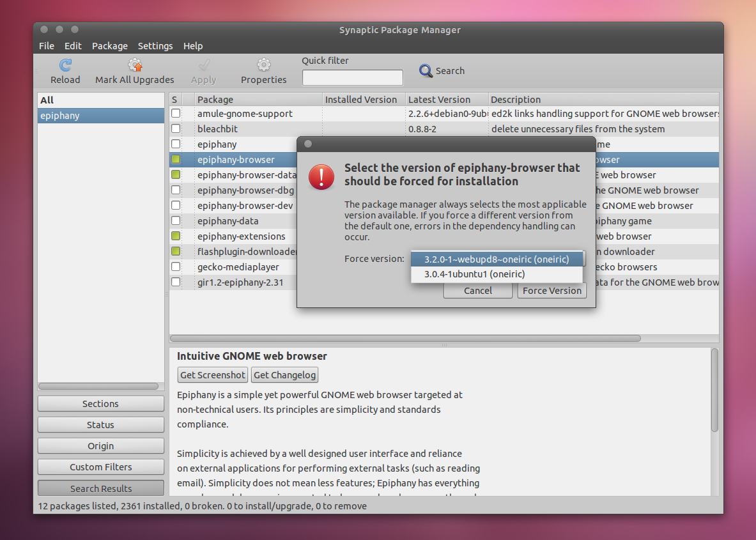Click 'delete unnecessary files from the system' description
Screen dimensions: 756x540
point(578,128)
